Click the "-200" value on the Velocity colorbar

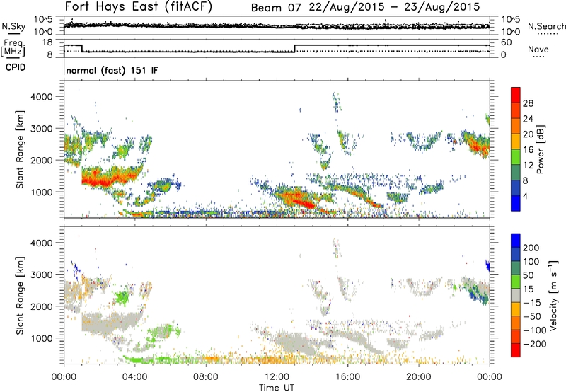(534, 344)
